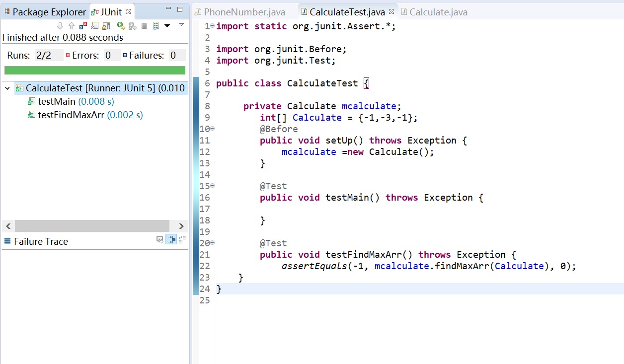Close the JUnit view tab

pos(128,11)
